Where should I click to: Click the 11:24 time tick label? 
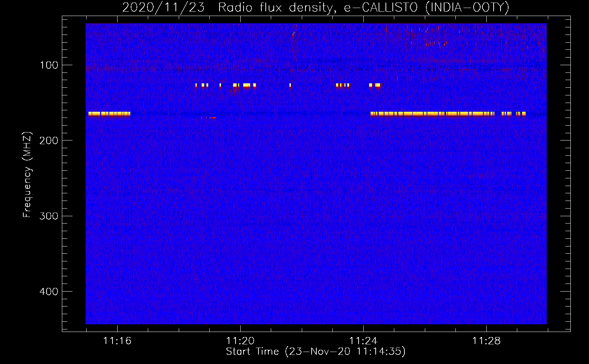point(363,341)
